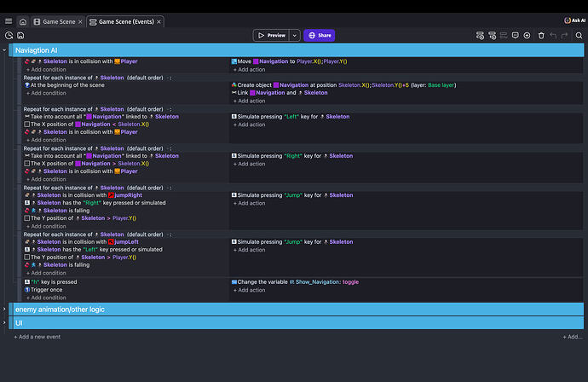The image size is (588, 382).
Task: Expand the UI events group
Action: coord(4,322)
